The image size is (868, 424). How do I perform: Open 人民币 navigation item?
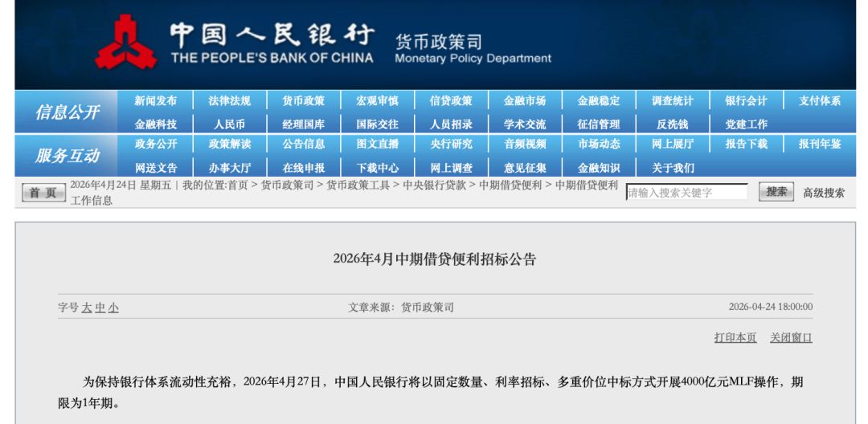coord(230,124)
